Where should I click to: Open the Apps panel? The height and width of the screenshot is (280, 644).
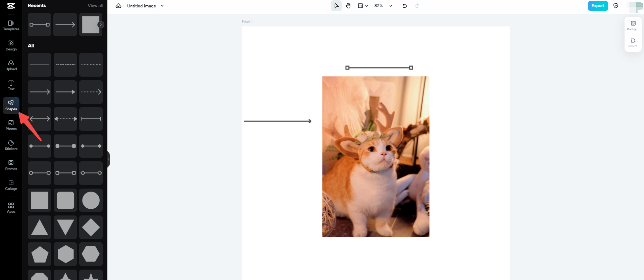point(11,208)
